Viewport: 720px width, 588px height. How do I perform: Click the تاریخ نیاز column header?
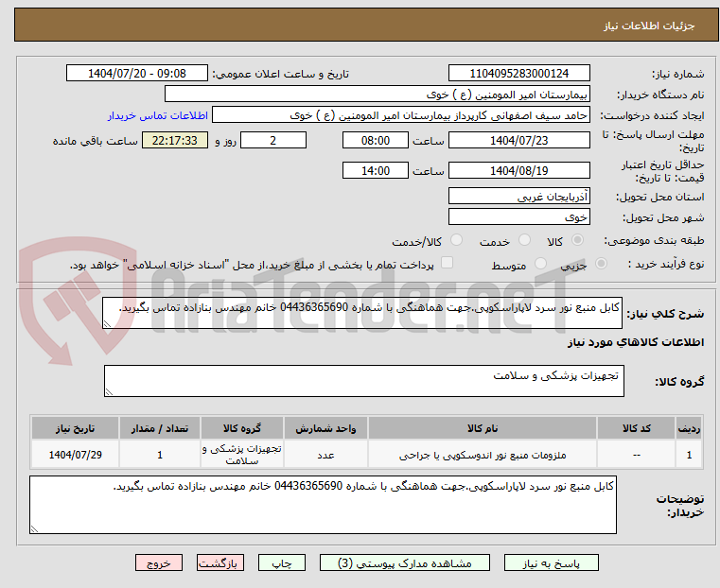coord(76,428)
